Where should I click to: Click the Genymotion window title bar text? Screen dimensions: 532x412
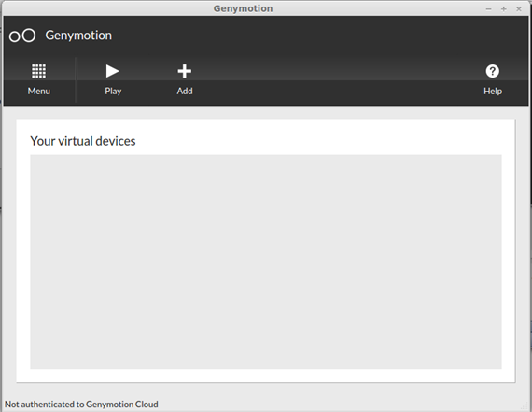[243, 8]
